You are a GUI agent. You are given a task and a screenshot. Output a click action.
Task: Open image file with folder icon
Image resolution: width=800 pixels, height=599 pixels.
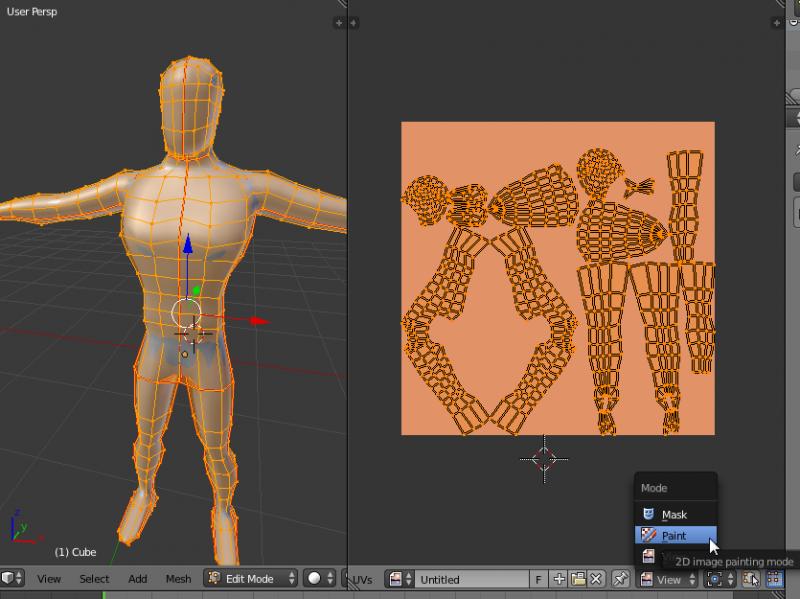point(577,579)
